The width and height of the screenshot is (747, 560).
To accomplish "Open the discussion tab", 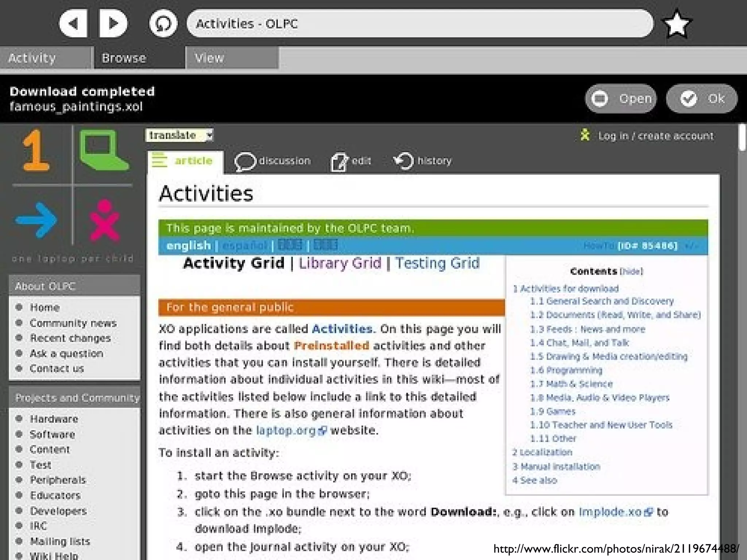I will coord(272,161).
